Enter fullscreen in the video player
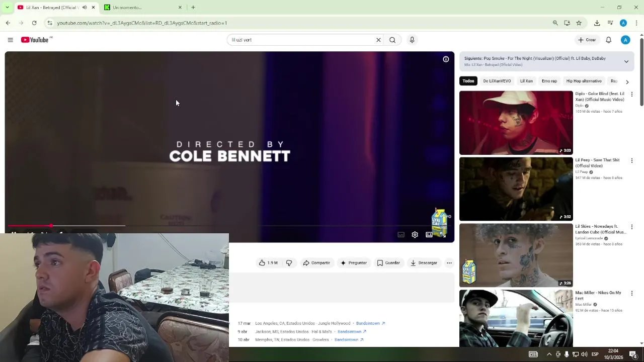Image resolution: width=644 pixels, height=362 pixels. [443, 235]
